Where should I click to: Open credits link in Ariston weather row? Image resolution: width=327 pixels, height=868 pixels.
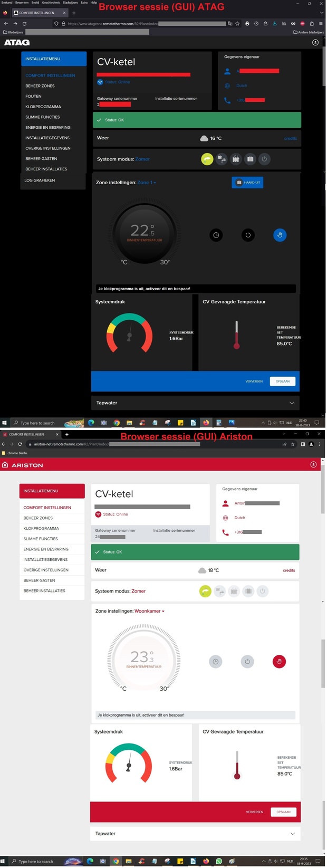(x=289, y=570)
